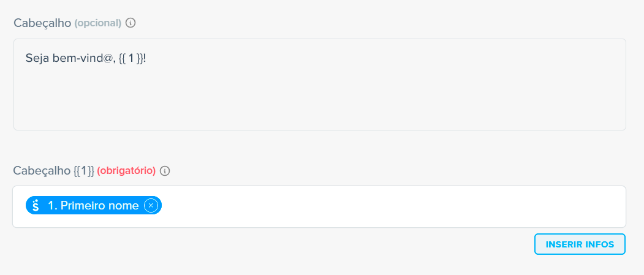The height and width of the screenshot is (275, 644).
Task: Click the '(opcional)' text
Action: point(98,23)
